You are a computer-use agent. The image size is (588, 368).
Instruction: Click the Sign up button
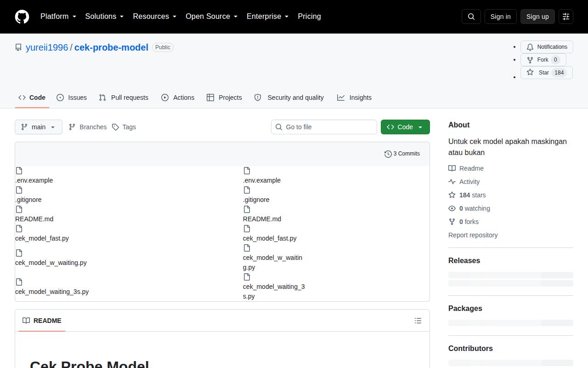point(537,17)
